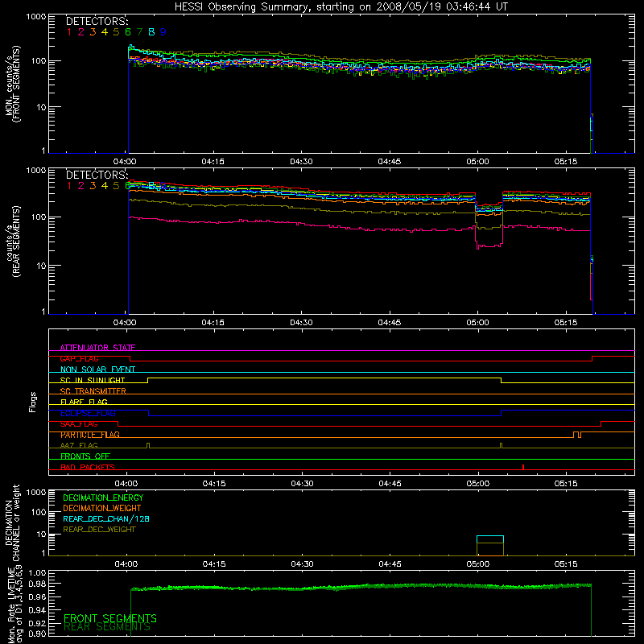
Task: Select detector 2 in front segments legend
Action: pyautogui.click(x=81, y=32)
